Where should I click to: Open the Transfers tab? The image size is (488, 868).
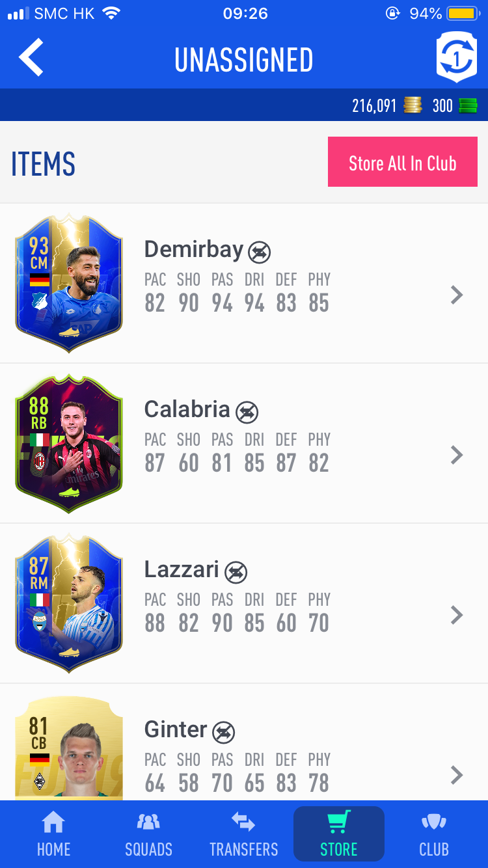(x=243, y=835)
